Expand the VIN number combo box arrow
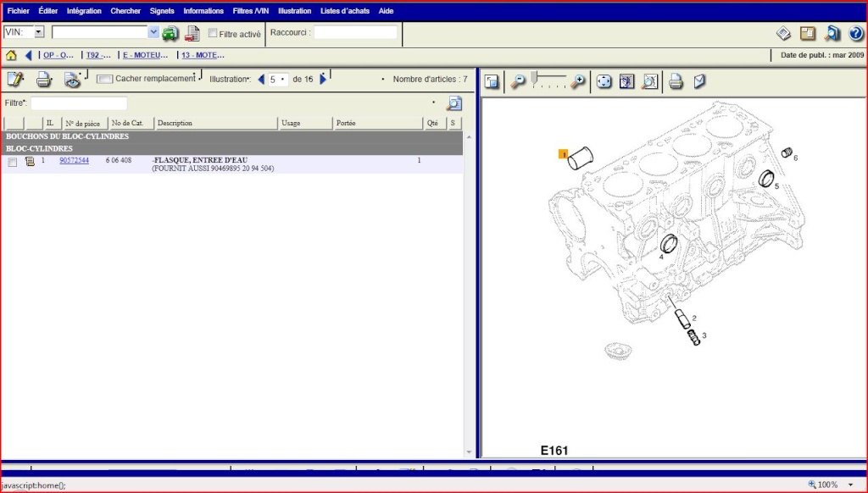 [153, 32]
